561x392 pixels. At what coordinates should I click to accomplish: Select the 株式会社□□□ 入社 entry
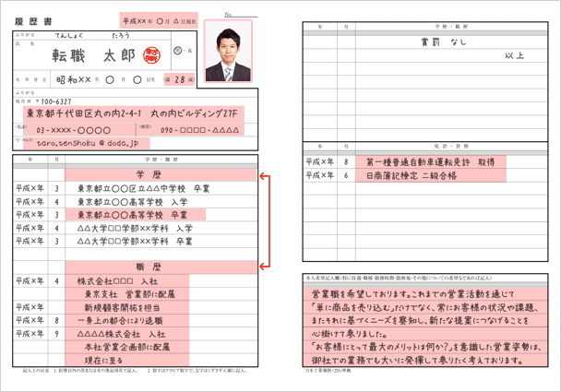(117, 280)
